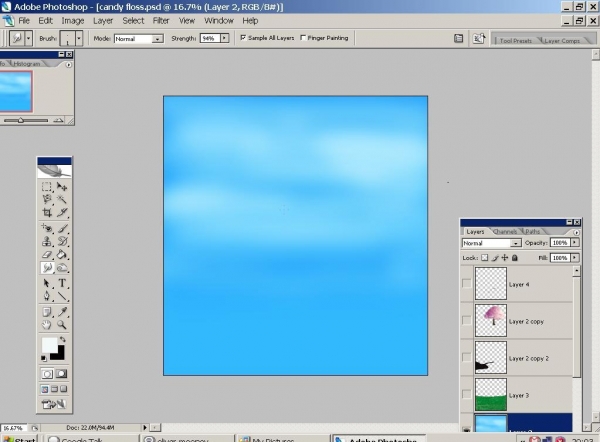The width and height of the screenshot is (600, 442).
Task: Select the Zoom tool
Action: point(62,325)
